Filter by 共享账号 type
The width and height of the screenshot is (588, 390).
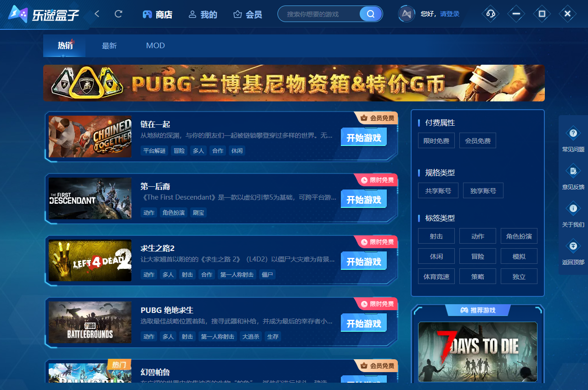pos(438,190)
